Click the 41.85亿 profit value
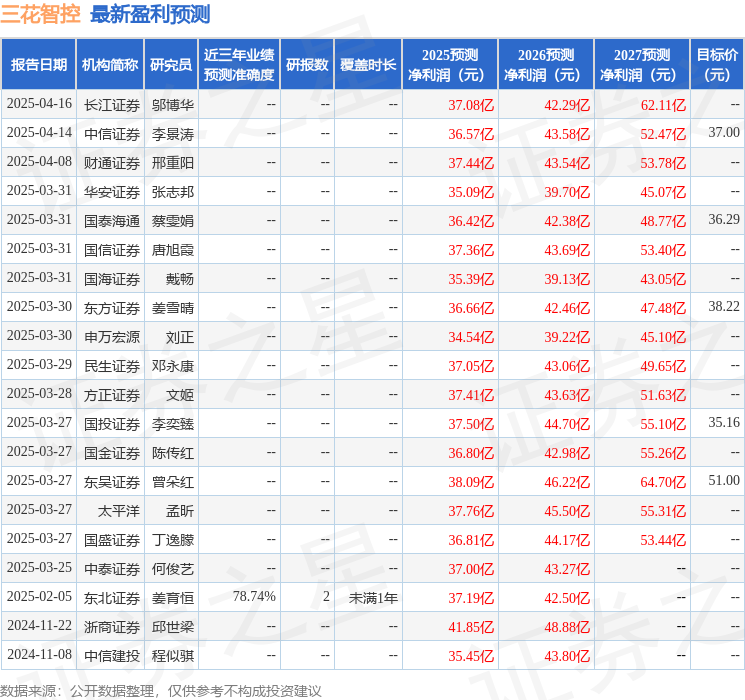Viewport: 745px width, 700px height. pyautogui.click(x=471, y=627)
